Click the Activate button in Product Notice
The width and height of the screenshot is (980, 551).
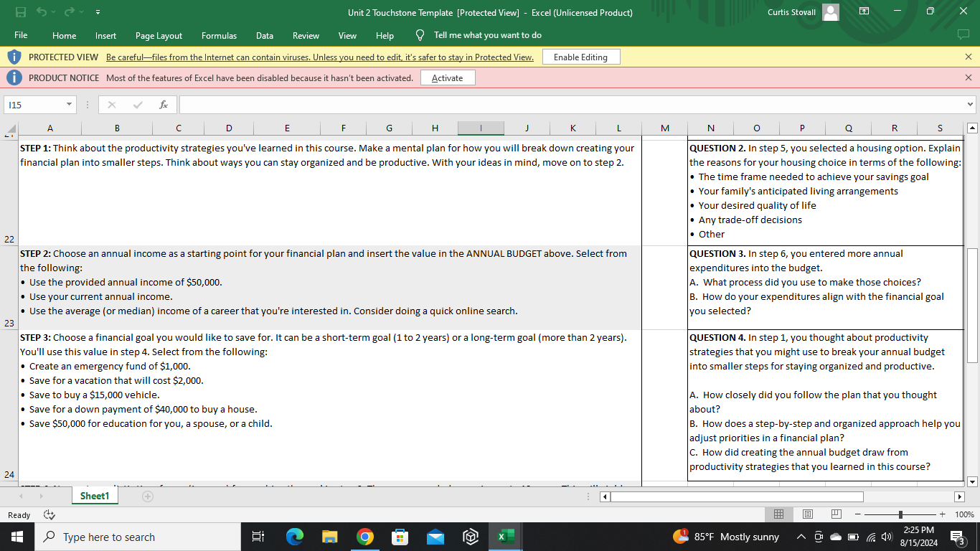point(447,77)
